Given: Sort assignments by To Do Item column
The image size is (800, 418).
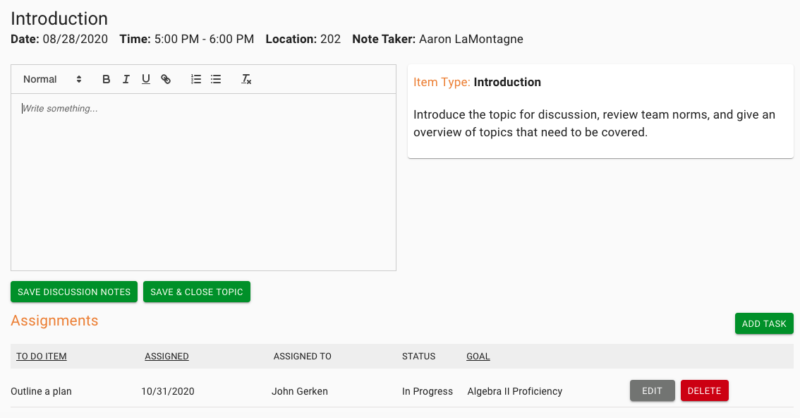Looking at the screenshot, I should tap(41, 356).
